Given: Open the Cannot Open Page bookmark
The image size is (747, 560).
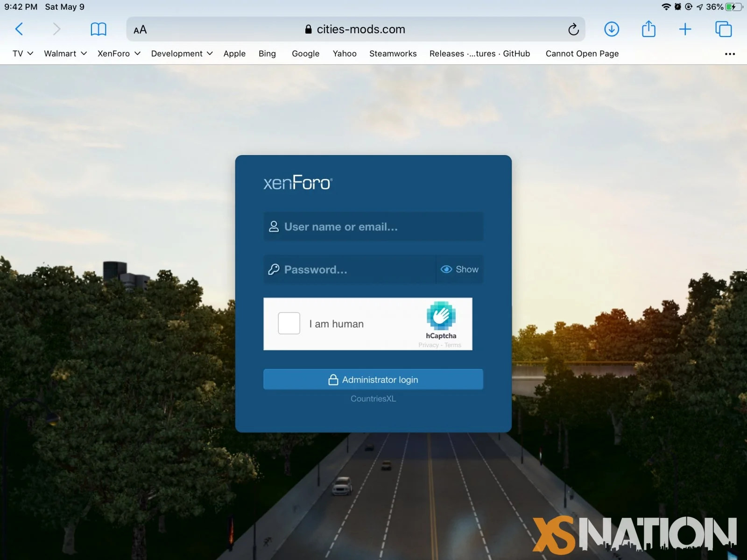Looking at the screenshot, I should [x=582, y=54].
